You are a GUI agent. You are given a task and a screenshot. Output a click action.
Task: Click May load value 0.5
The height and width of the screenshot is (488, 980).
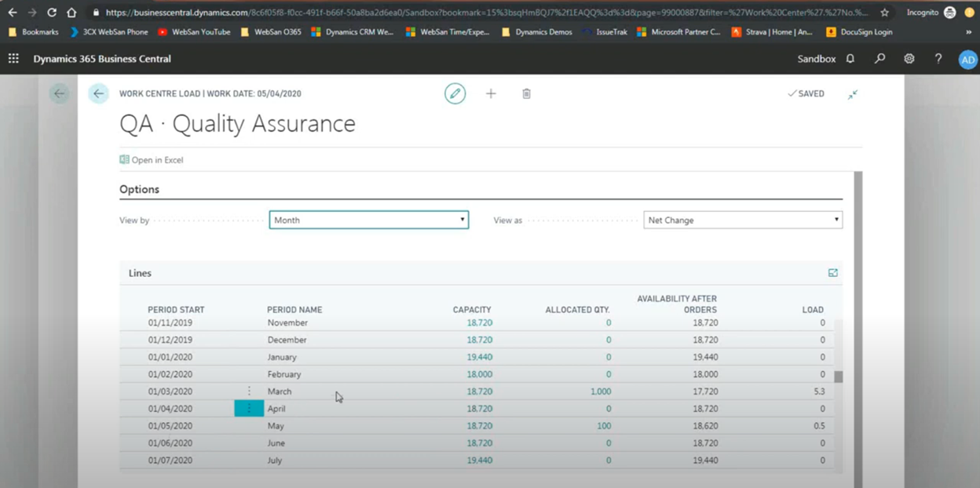pos(819,426)
